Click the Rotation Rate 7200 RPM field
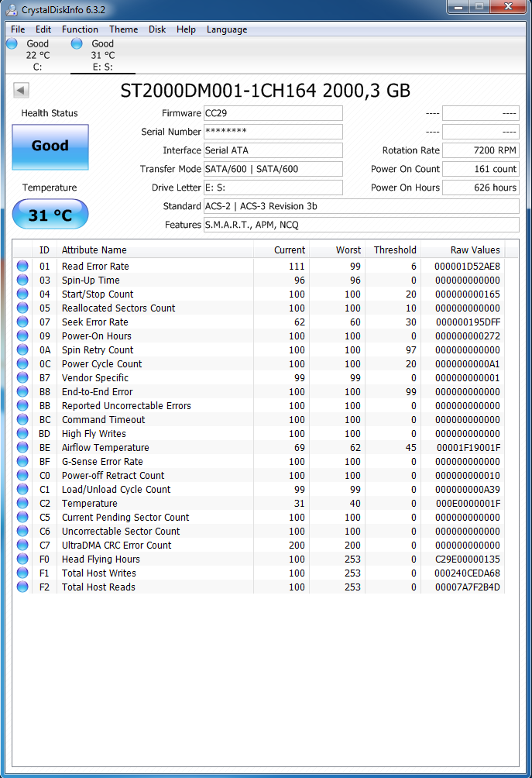 tap(480, 150)
